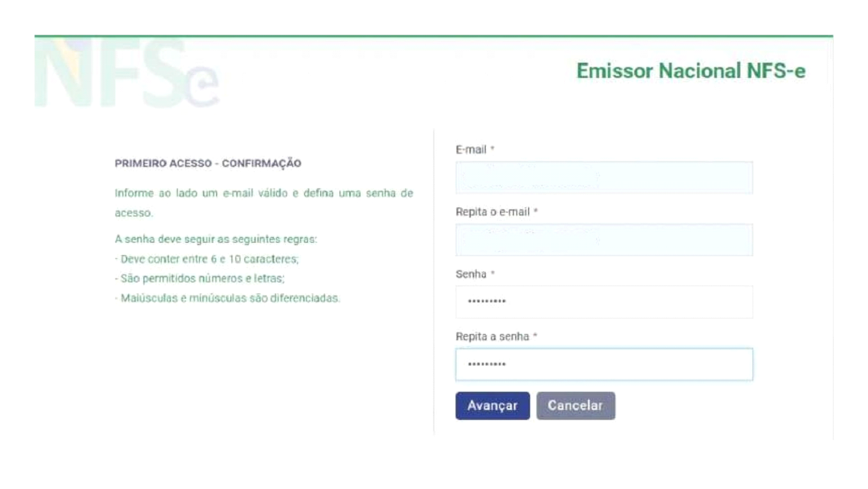
Task: Click the Repita a senha label
Action: pos(494,336)
